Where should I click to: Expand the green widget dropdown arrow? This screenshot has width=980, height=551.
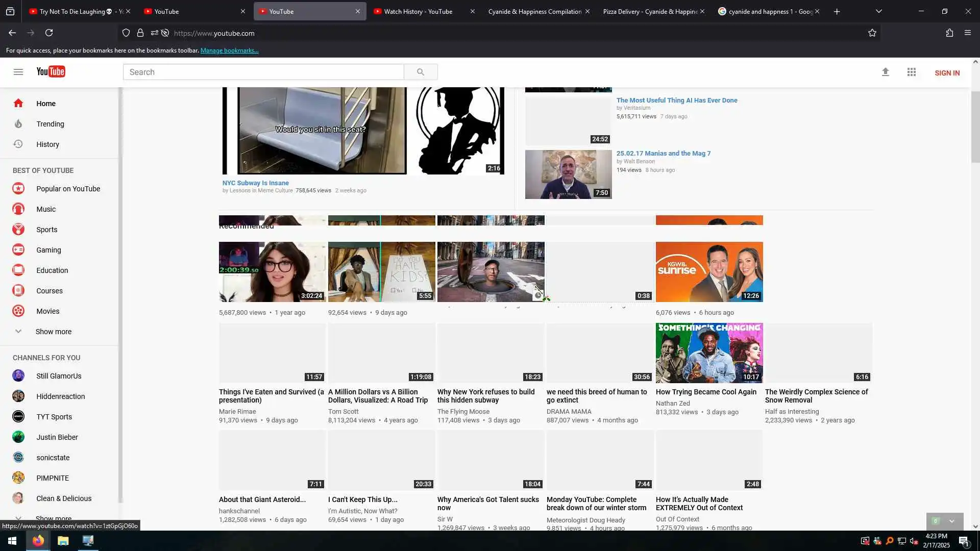point(951,521)
